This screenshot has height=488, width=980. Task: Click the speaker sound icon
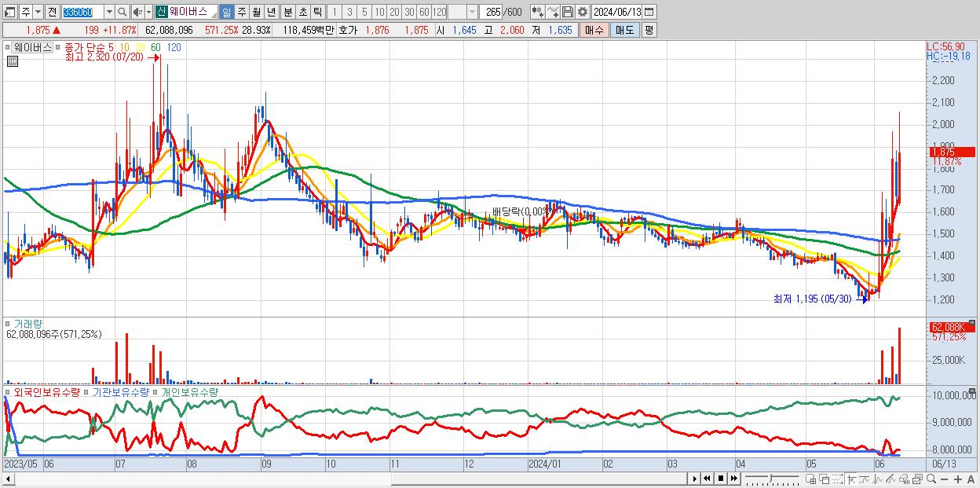tap(137, 12)
